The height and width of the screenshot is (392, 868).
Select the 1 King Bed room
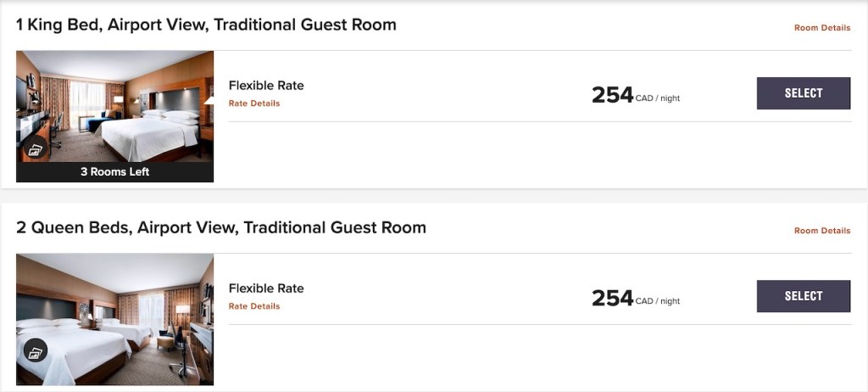coord(803,93)
